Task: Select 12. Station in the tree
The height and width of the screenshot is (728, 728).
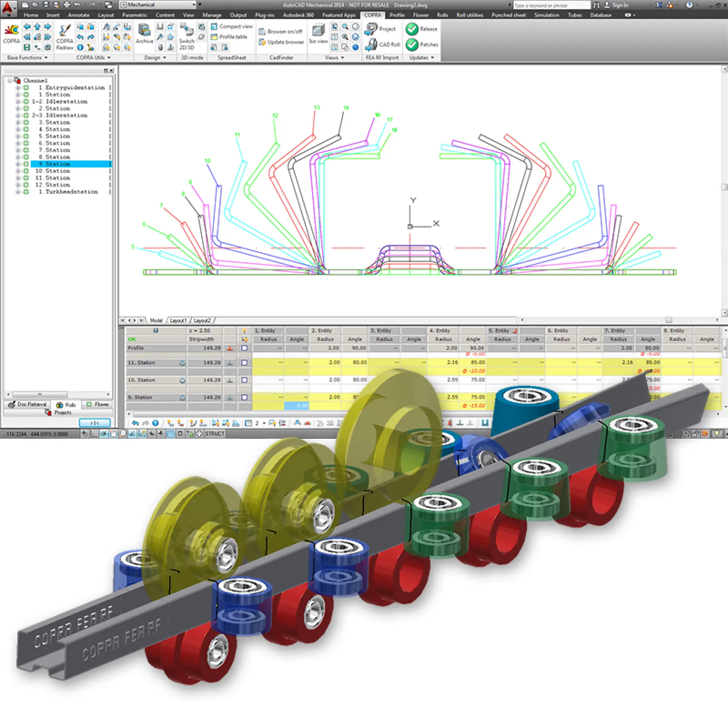Action: coord(57,185)
